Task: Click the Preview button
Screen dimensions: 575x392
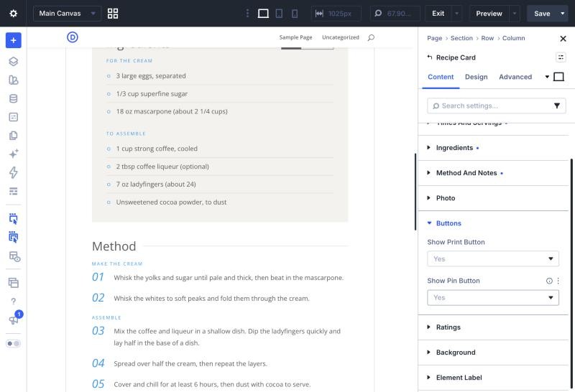Action: pyautogui.click(x=489, y=14)
